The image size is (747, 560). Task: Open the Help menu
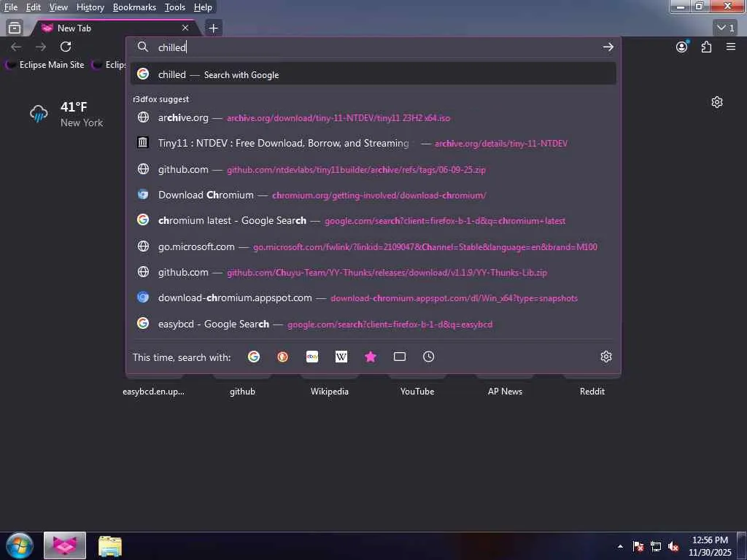(203, 7)
